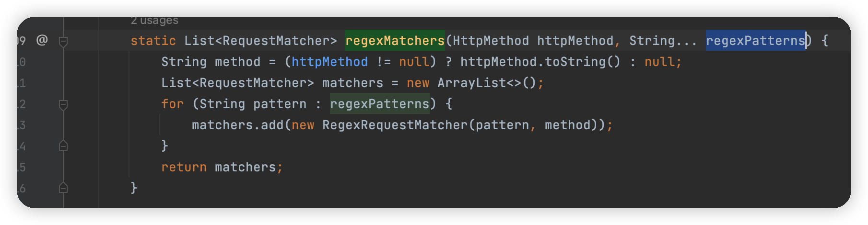Image resolution: width=868 pixels, height=225 pixels.
Task: Click the highlighted regexMatchers method name
Action: 395,41
